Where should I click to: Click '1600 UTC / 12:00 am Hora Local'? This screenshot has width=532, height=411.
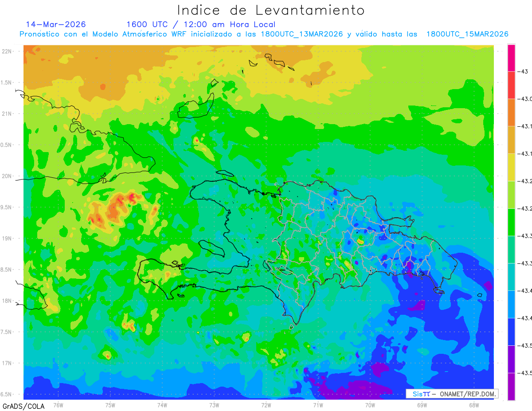point(201,24)
